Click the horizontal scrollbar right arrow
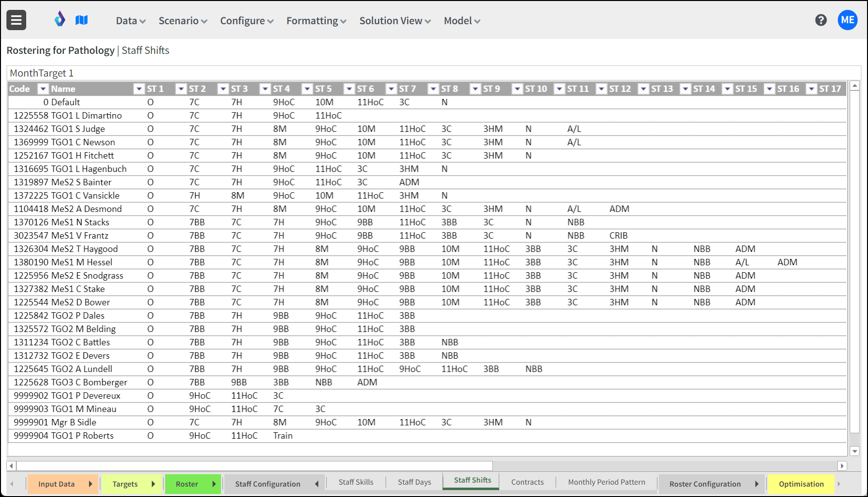Viewport: 868px width, 497px height. tap(842, 466)
